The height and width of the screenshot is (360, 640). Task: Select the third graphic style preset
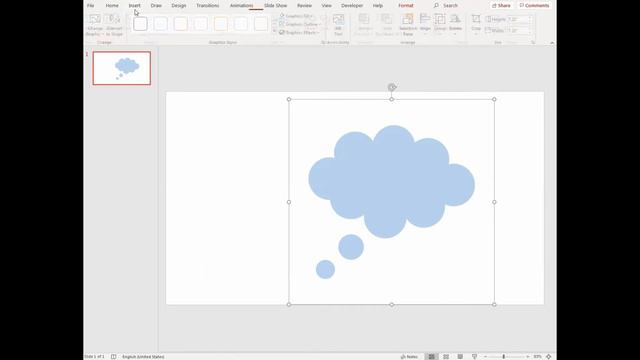[180, 24]
